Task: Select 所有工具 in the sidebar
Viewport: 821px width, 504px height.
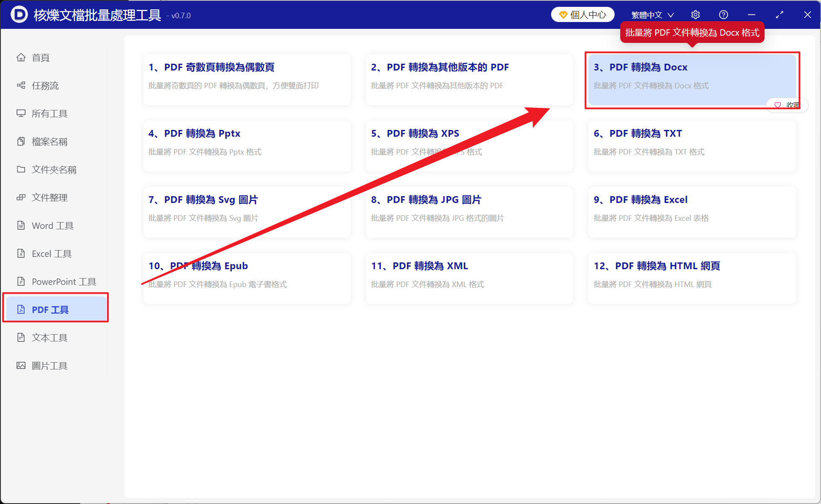Action: pos(55,113)
